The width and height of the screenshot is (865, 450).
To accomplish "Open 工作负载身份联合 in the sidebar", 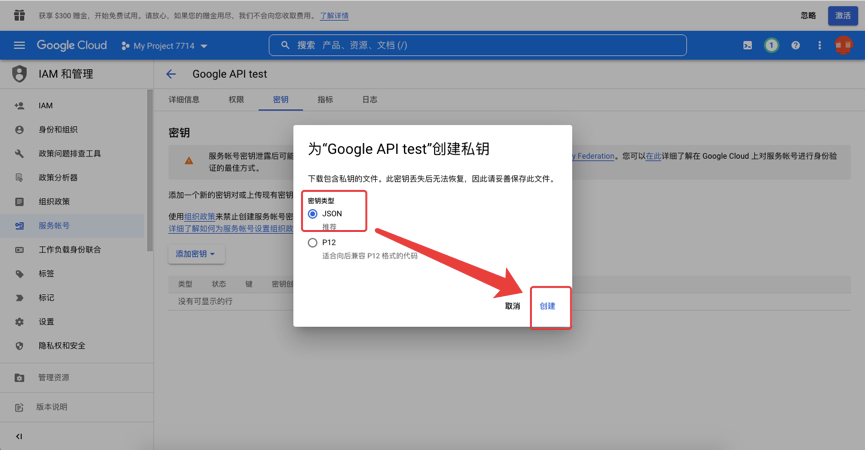I will [x=72, y=250].
